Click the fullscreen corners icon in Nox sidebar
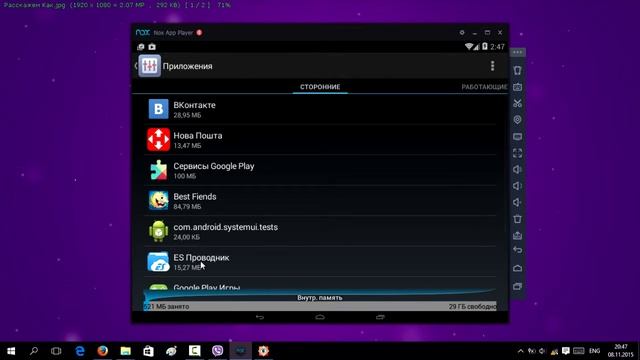This screenshot has height=360, width=640. pos(518,153)
